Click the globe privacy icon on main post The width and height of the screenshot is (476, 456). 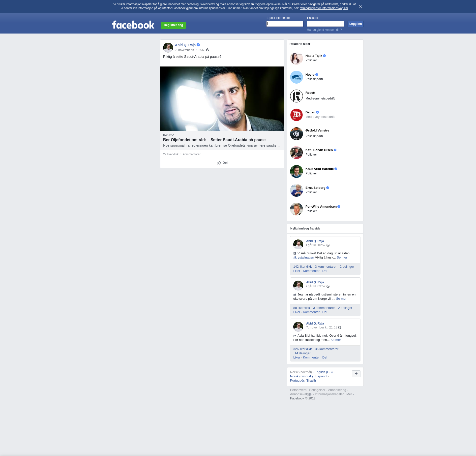208,50
